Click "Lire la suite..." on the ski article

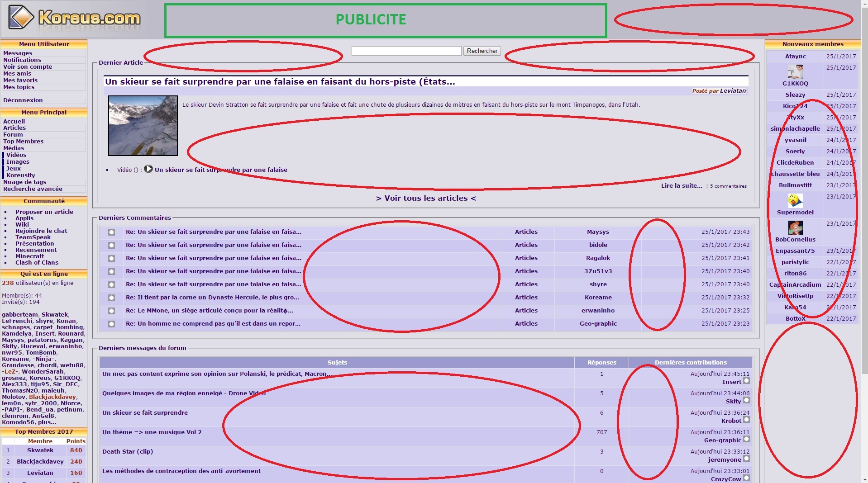(x=681, y=185)
